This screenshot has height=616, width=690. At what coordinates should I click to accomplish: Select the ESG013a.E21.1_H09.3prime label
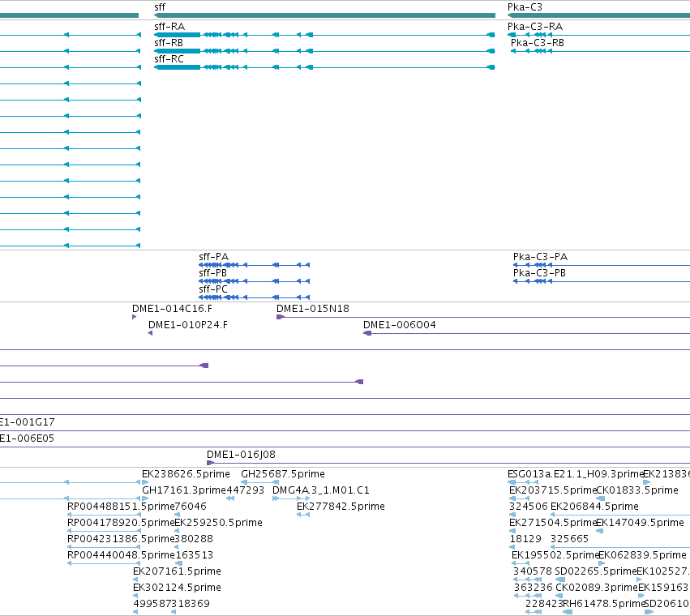pos(576,474)
